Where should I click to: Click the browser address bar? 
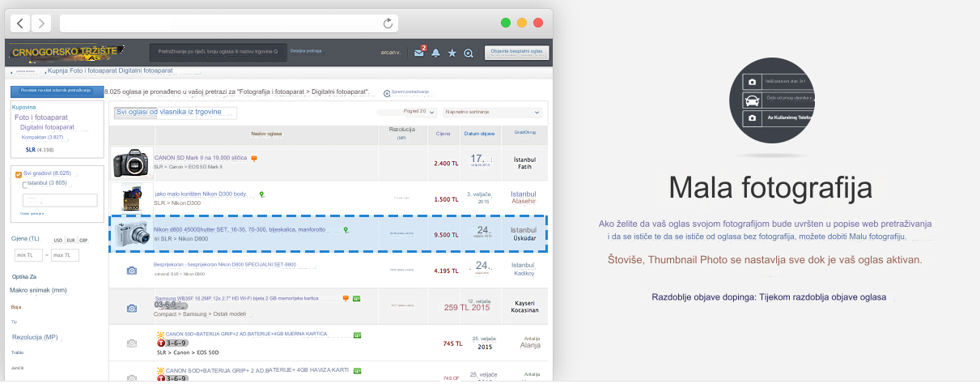pyautogui.click(x=228, y=23)
